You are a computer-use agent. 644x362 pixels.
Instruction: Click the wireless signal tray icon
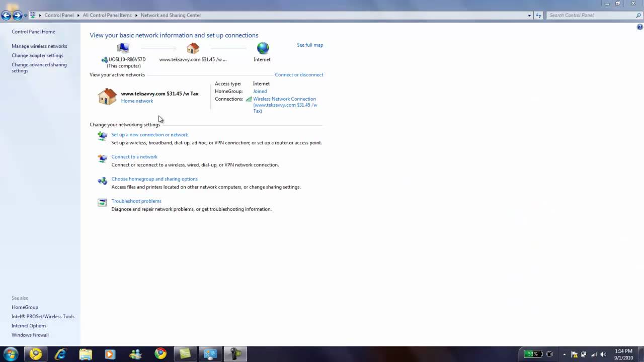click(594, 354)
